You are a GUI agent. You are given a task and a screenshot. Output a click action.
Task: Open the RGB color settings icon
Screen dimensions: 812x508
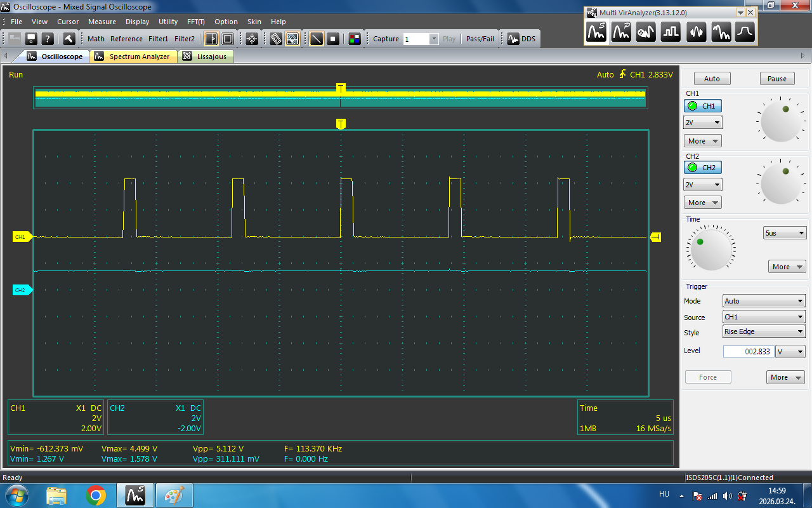355,39
